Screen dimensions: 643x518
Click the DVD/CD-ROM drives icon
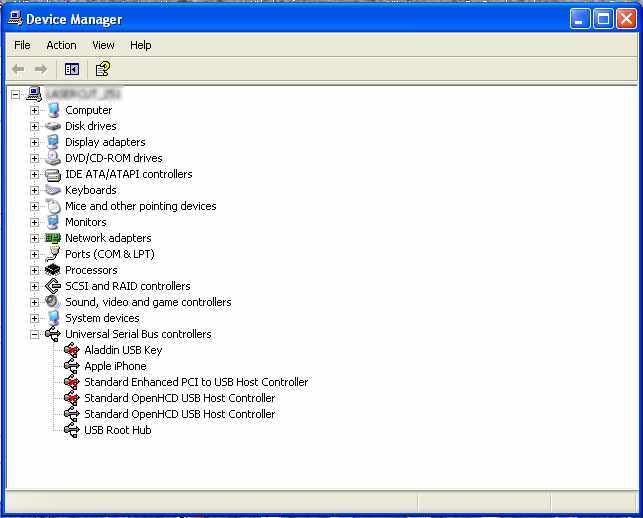coord(53,158)
